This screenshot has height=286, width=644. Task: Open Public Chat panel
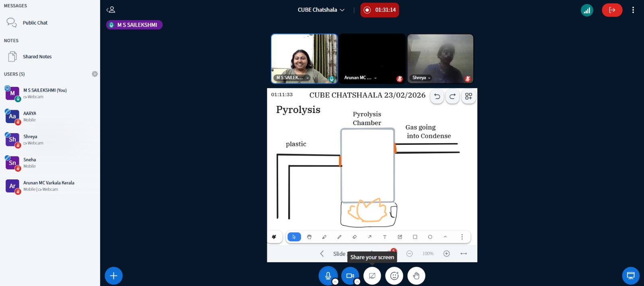click(x=35, y=23)
